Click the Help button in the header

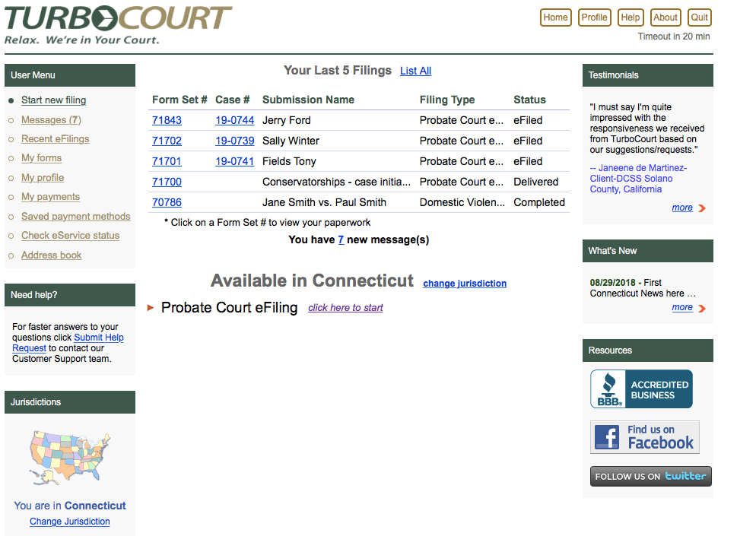pos(630,17)
